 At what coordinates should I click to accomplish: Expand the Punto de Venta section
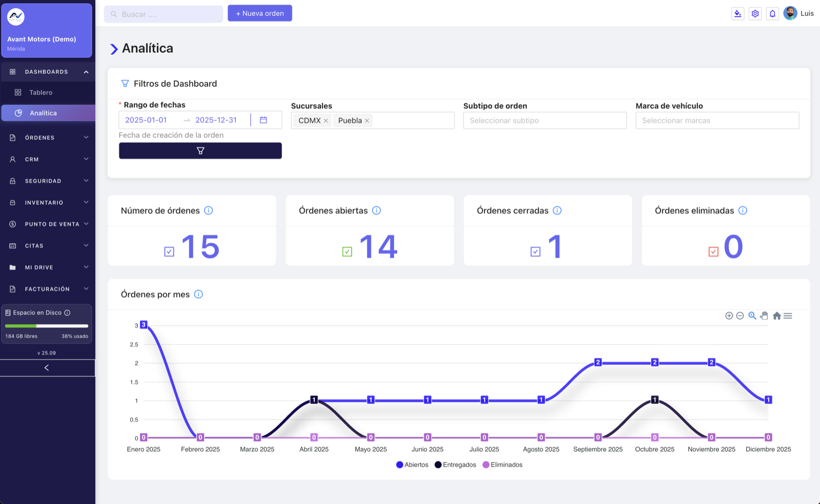[48, 224]
